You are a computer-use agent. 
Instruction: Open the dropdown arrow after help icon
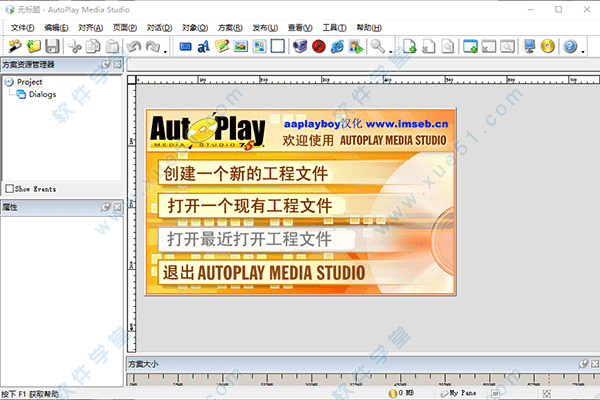click(583, 51)
